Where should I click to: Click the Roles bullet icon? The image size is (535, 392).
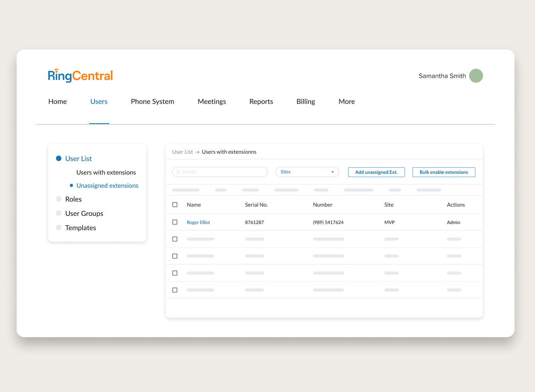click(x=59, y=199)
